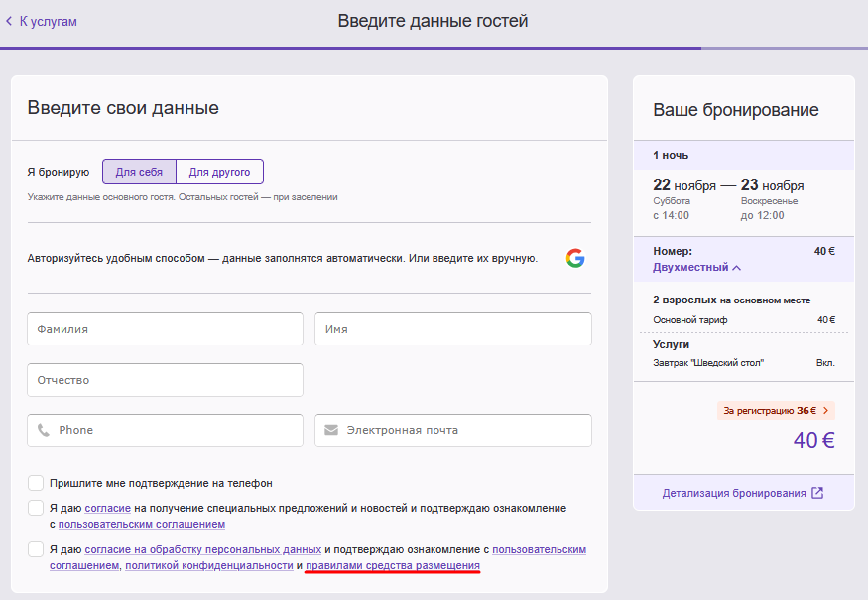
Task: Focus the Имя text field
Action: coord(452,328)
